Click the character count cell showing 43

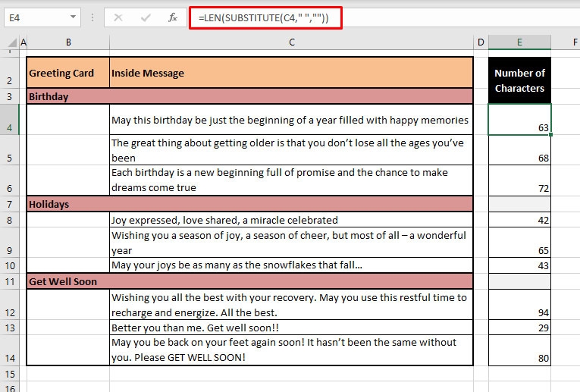click(x=519, y=265)
